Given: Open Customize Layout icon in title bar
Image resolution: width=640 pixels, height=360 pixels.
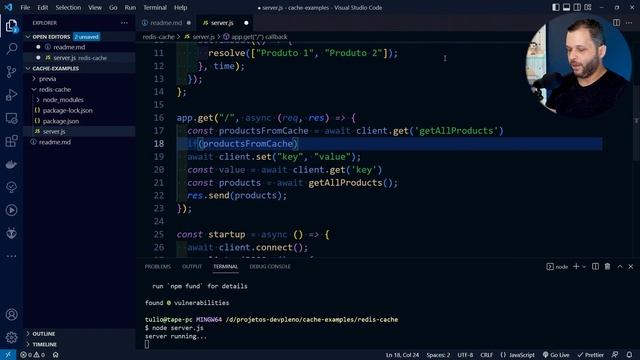Looking at the screenshot, I should pyautogui.click(x=588, y=7).
